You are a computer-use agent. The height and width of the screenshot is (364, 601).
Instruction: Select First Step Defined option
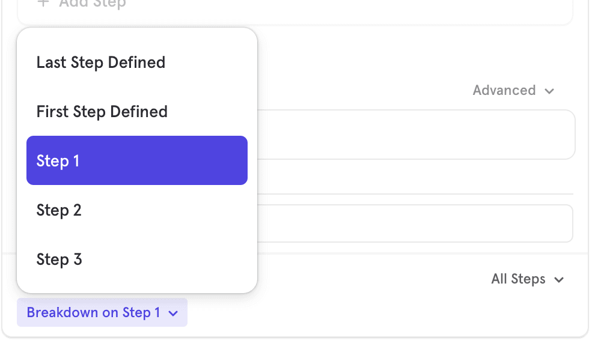(x=102, y=112)
